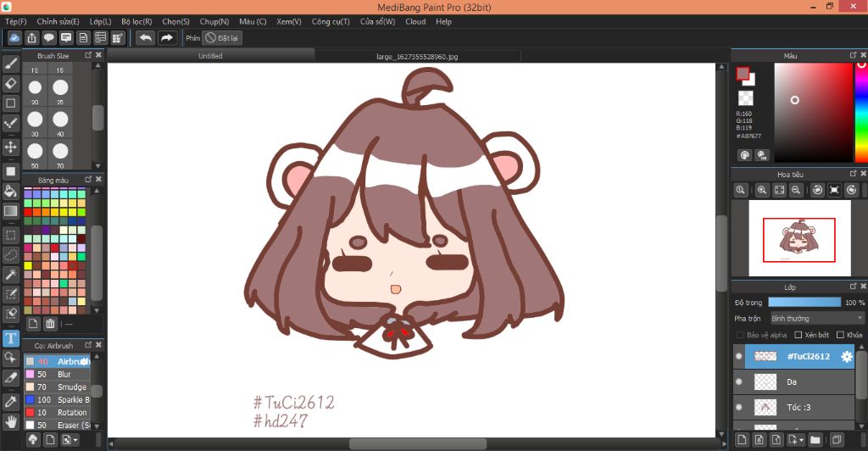The image size is (868, 451).
Task: Delete the selected palette color with trash icon
Action: coord(50,324)
